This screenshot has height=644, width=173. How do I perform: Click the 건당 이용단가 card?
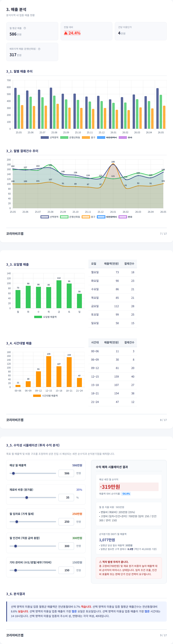point(141,31)
